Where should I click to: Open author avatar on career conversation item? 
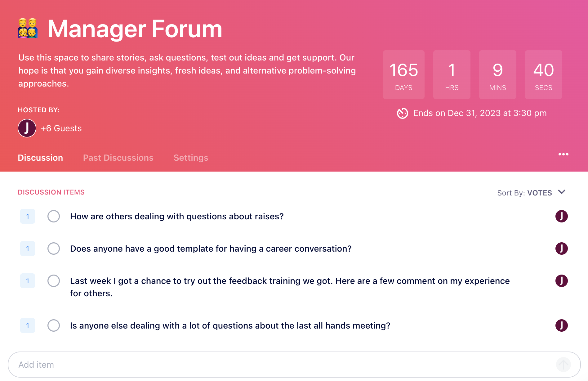561,249
